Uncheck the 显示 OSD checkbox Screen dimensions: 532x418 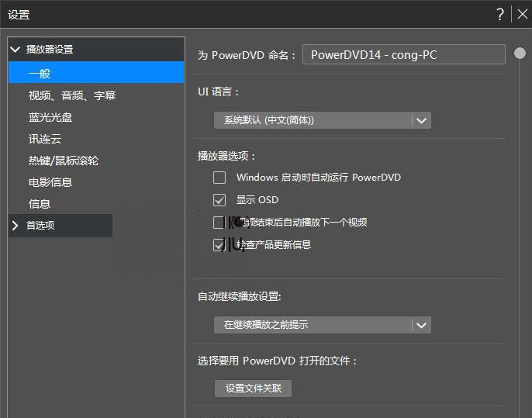(x=219, y=200)
